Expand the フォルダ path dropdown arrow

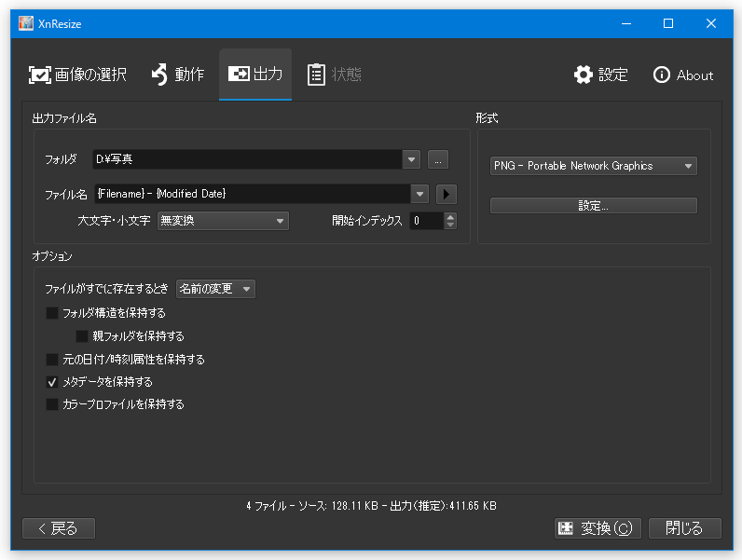(x=411, y=159)
